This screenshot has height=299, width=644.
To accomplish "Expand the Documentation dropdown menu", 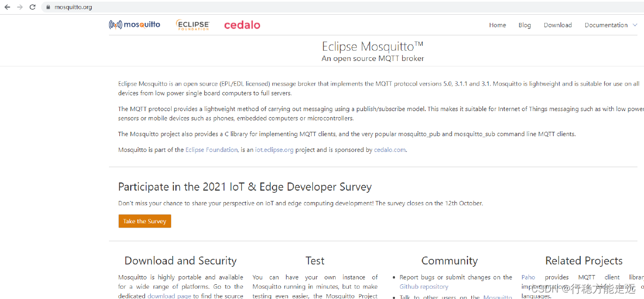I will click(611, 25).
